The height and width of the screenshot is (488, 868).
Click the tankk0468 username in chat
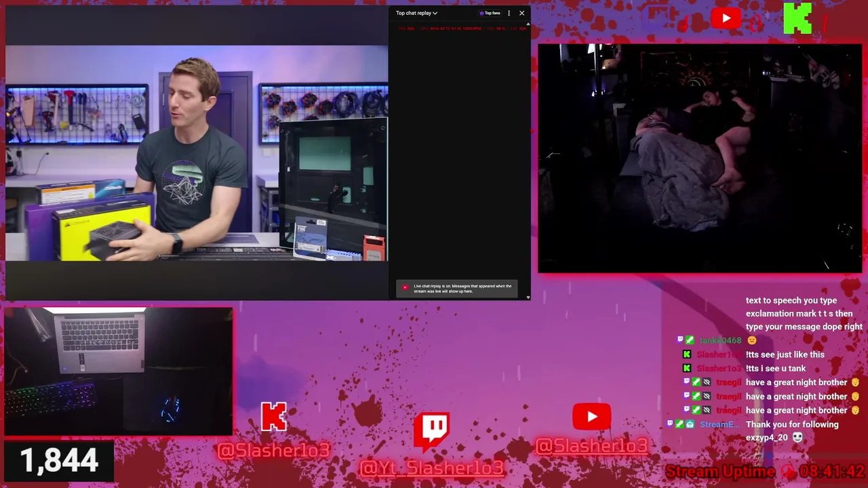pos(720,340)
